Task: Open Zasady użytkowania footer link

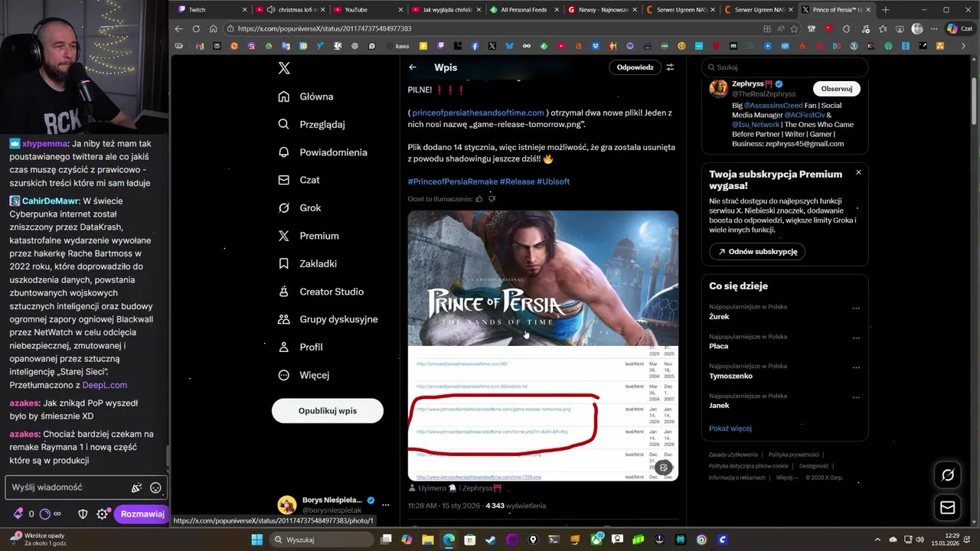Action: click(x=733, y=455)
